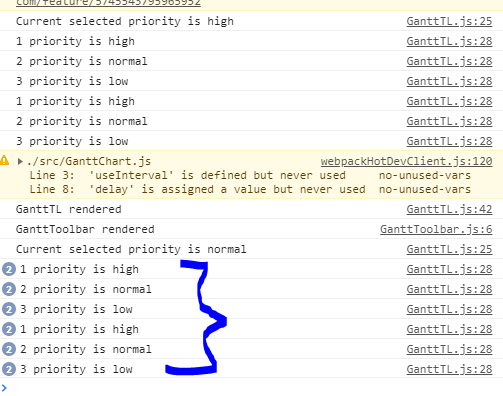
Task: Open GanttTL.js:25 link for priority high
Action: click(x=449, y=21)
